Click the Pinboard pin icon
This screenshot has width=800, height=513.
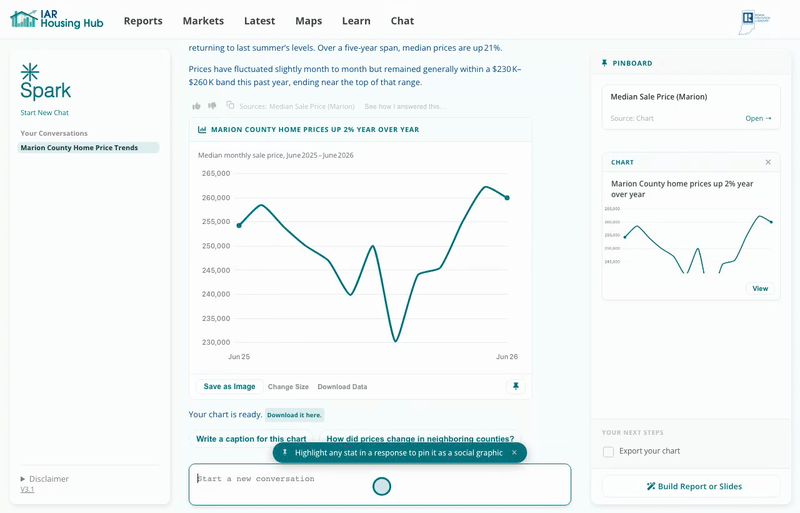coord(605,63)
